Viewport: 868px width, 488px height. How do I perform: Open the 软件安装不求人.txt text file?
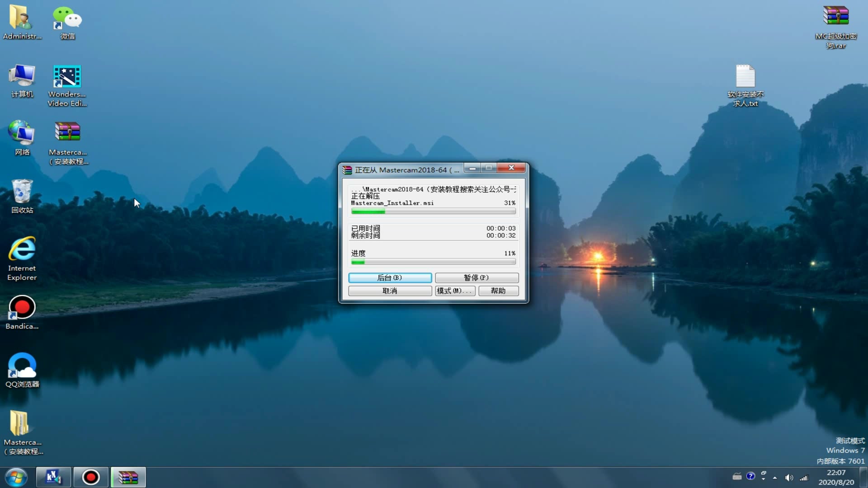pos(745,85)
